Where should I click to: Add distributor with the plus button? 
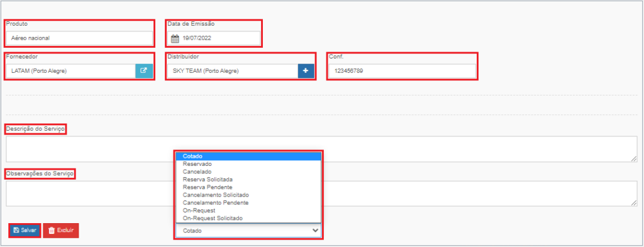click(306, 71)
